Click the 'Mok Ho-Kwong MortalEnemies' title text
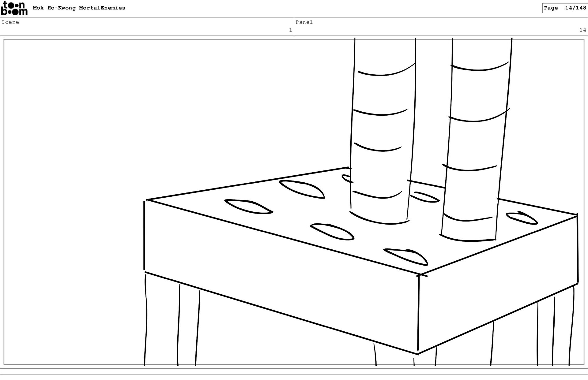 click(79, 8)
